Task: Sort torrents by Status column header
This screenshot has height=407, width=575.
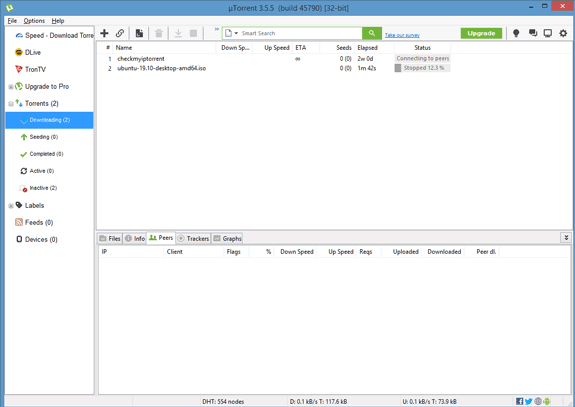Action: tap(422, 48)
